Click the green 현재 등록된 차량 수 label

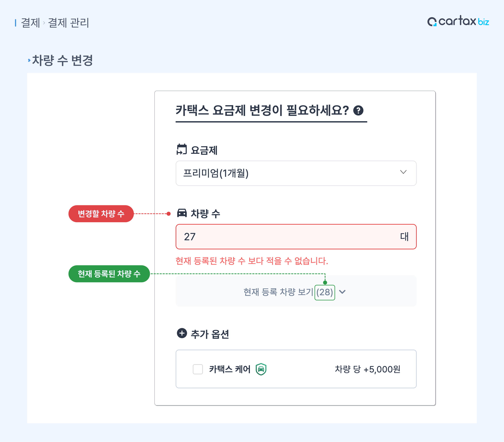[109, 274]
